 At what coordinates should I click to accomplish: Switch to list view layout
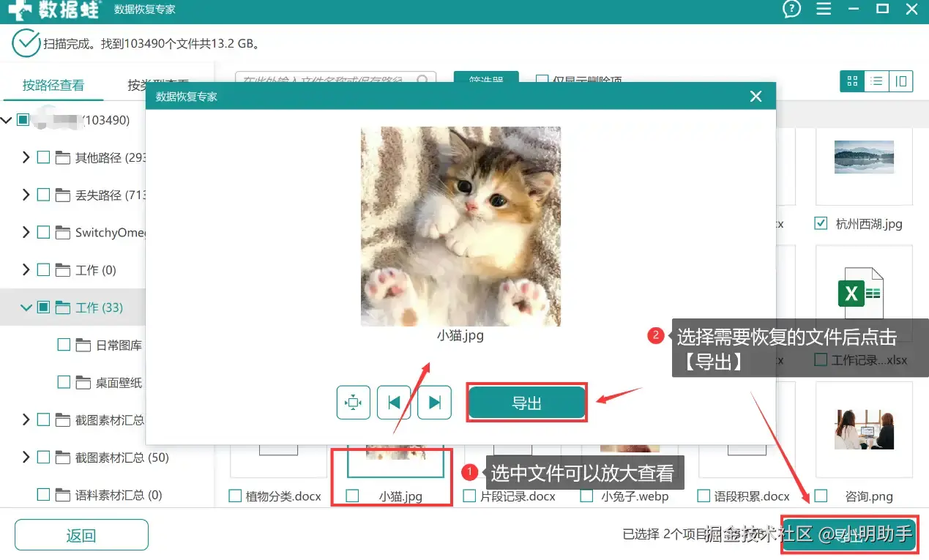point(876,81)
